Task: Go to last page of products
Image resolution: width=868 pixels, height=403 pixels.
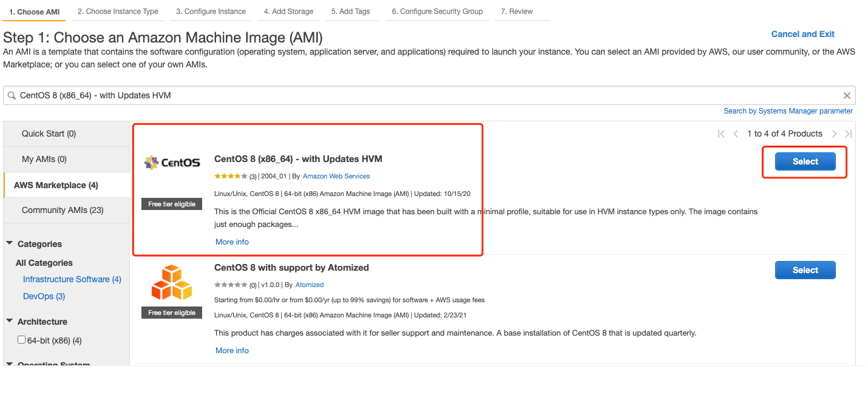Action: coord(849,134)
